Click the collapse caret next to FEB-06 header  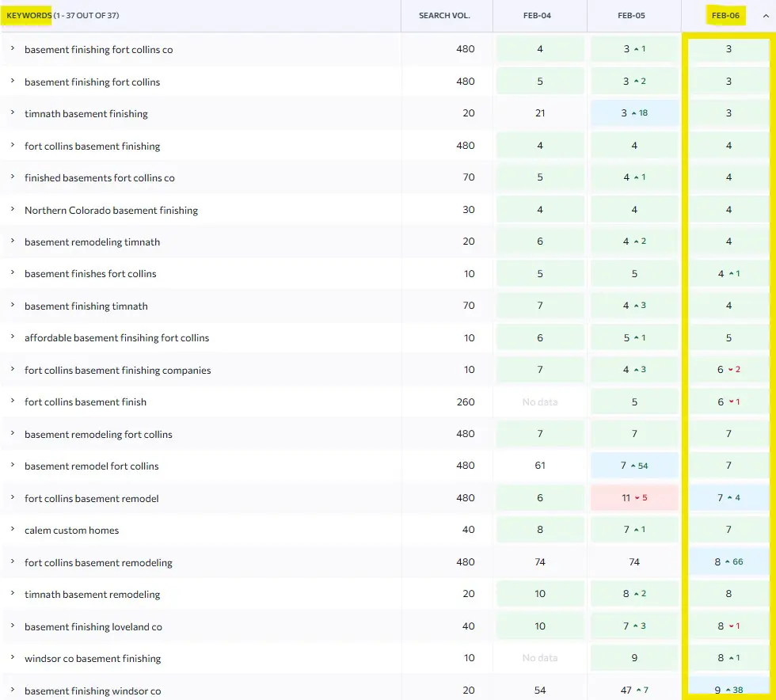click(764, 15)
